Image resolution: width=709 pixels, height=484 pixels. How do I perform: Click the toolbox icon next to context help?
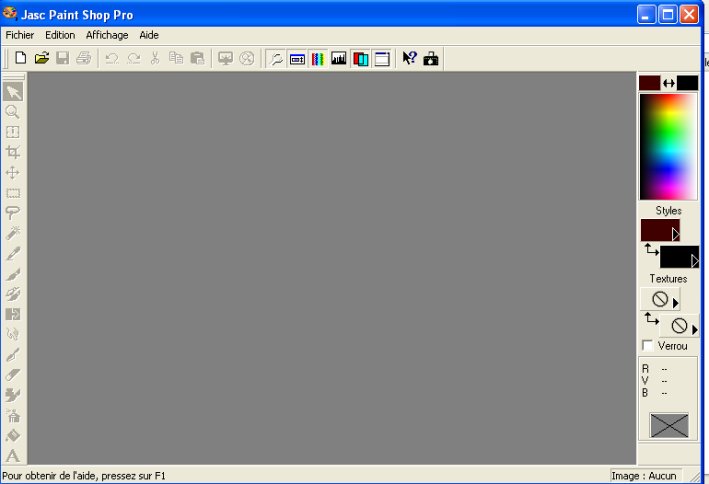[430, 58]
